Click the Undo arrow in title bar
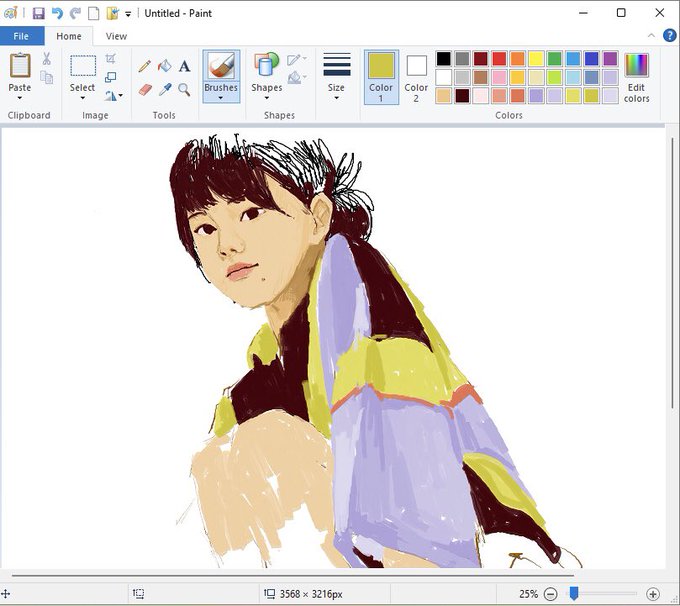This screenshot has height=606, width=680. click(57, 13)
